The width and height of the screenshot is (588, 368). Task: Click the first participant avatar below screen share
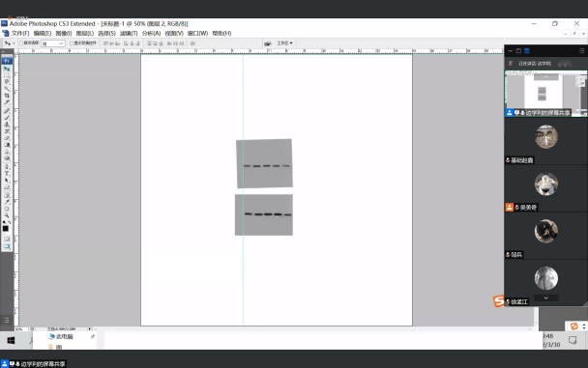[x=546, y=136]
